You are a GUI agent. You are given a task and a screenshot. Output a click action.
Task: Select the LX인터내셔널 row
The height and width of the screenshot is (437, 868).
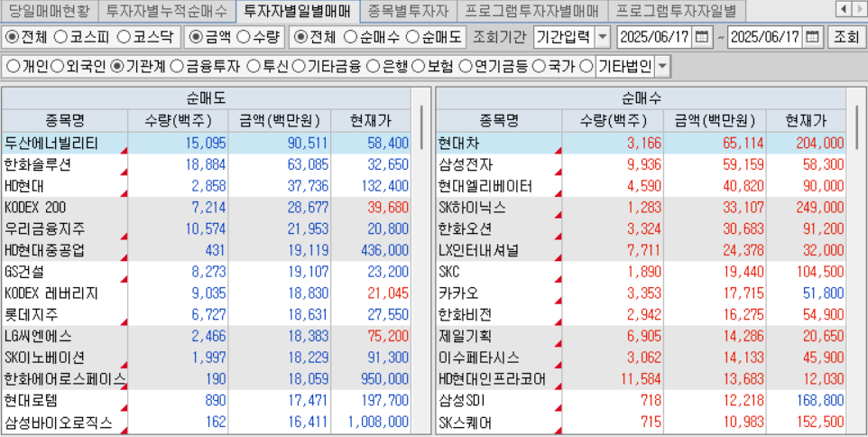point(641,250)
